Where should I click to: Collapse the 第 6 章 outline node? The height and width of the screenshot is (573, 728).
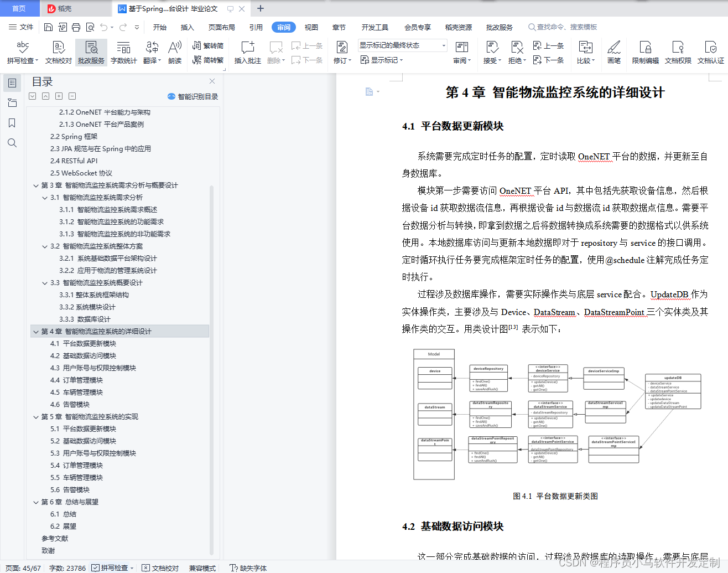(x=36, y=502)
